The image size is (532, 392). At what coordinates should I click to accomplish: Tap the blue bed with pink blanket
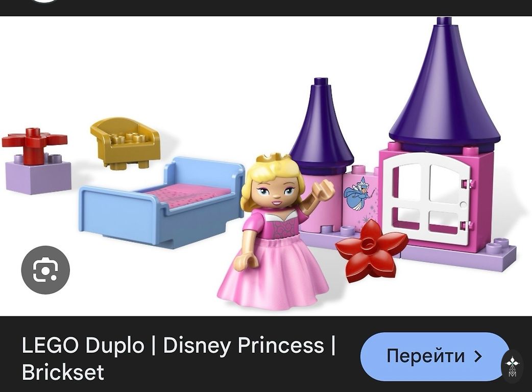161,202
